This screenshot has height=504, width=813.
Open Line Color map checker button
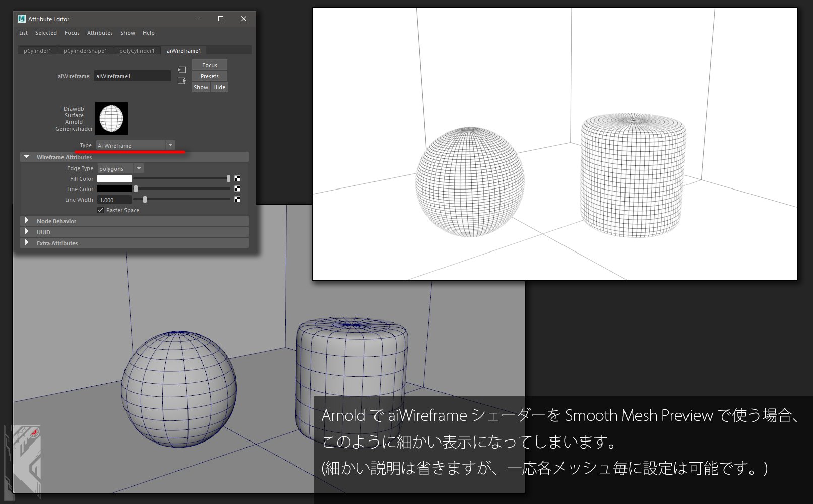[237, 188]
